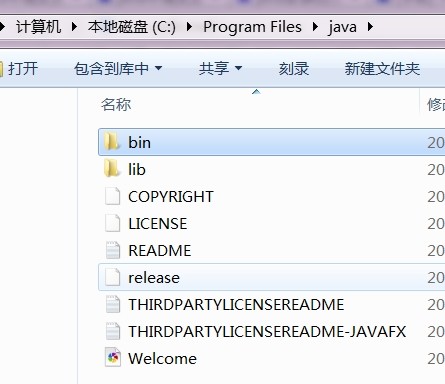The image size is (445, 384).
Task: Open the bin folder icon
Action: pos(112,142)
